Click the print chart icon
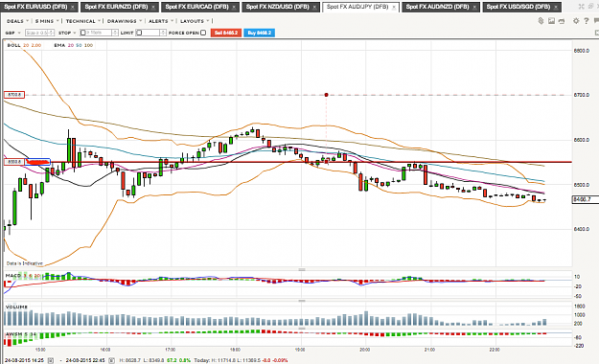Image resolution: width=599 pixels, height=364 pixels. [562, 21]
